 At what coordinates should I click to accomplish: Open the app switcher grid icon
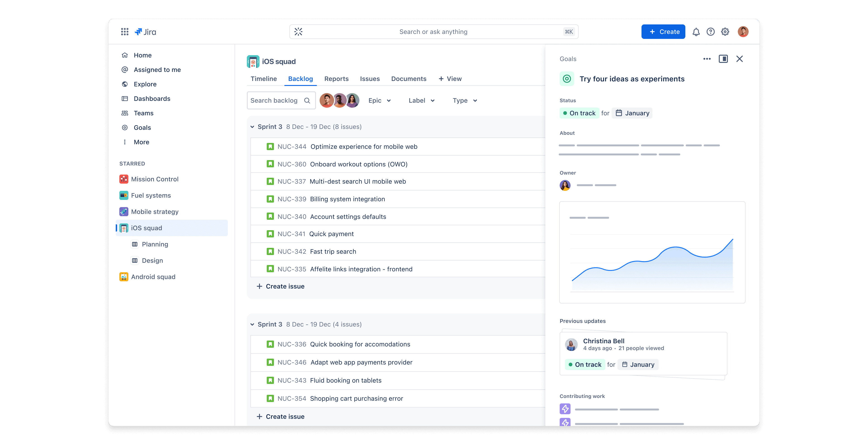pyautogui.click(x=125, y=32)
